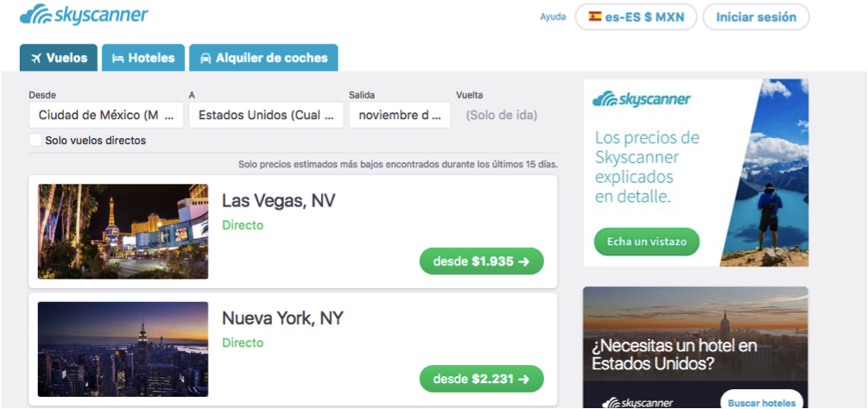Select the Nueva York, NY destination title

pyautogui.click(x=282, y=318)
